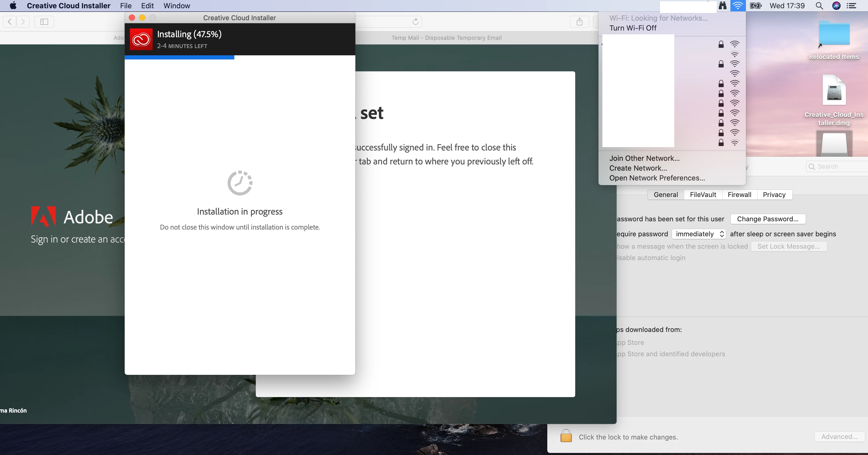The image size is (868, 455).
Task: Click the System Preferences Search field
Action: click(x=837, y=167)
